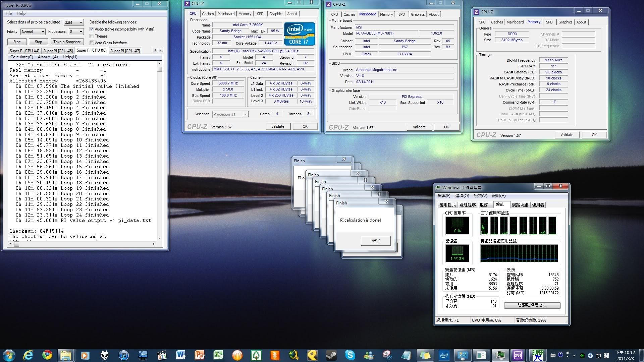The height and width of the screenshot is (362, 644).
Task: Click Validate in Memory CPU-Z window
Action: click(567, 135)
